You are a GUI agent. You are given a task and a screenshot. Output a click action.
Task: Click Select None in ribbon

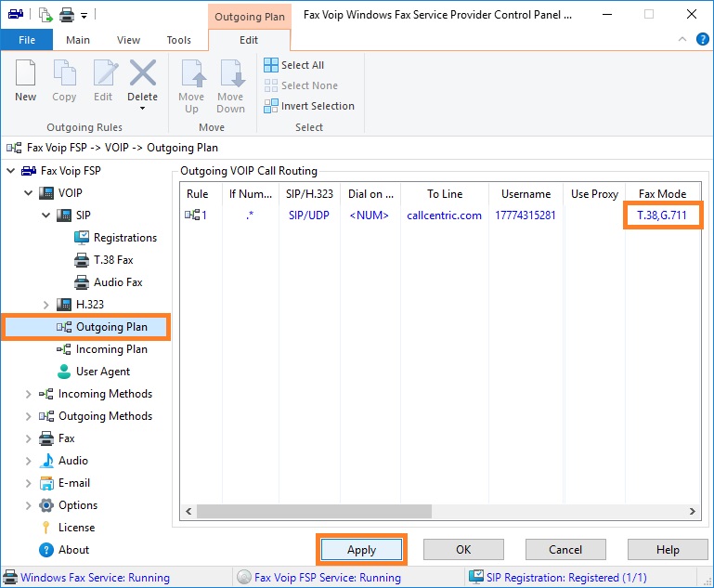[x=301, y=85]
